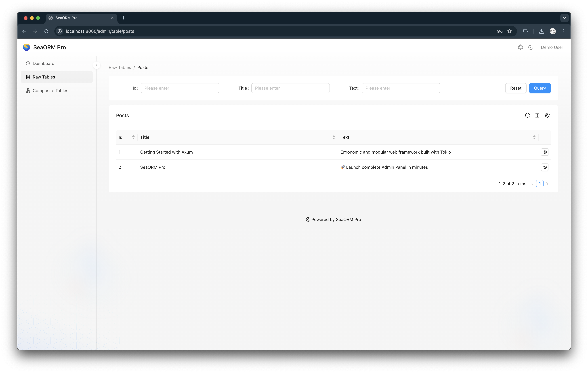Image resolution: width=588 pixels, height=373 pixels.
Task: Open table density height icon
Action: point(537,115)
